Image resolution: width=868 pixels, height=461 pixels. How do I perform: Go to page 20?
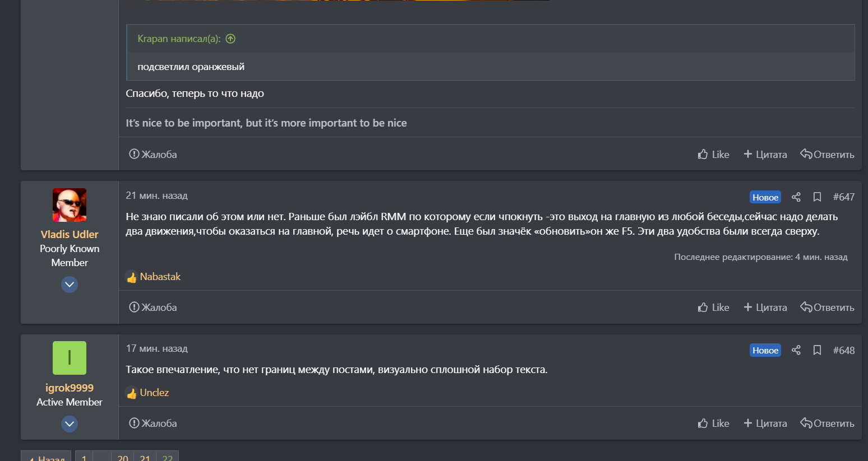123,458
